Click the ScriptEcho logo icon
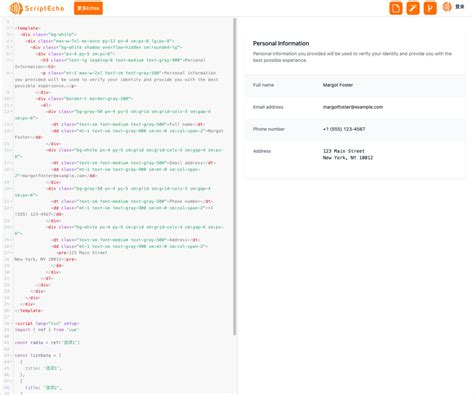The height and width of the screenshot is (395, 474). pyautogui.click(x=16, y=8)
